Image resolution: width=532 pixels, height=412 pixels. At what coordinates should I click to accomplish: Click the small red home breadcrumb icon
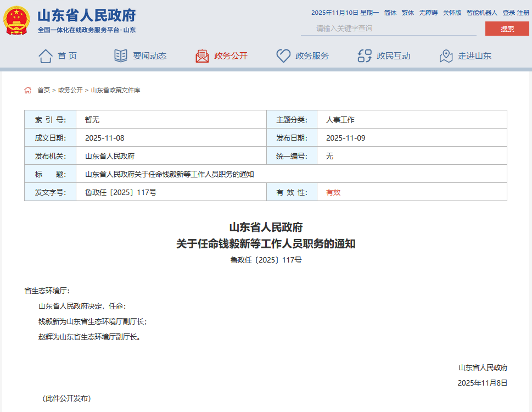click(x=28, y=90)
